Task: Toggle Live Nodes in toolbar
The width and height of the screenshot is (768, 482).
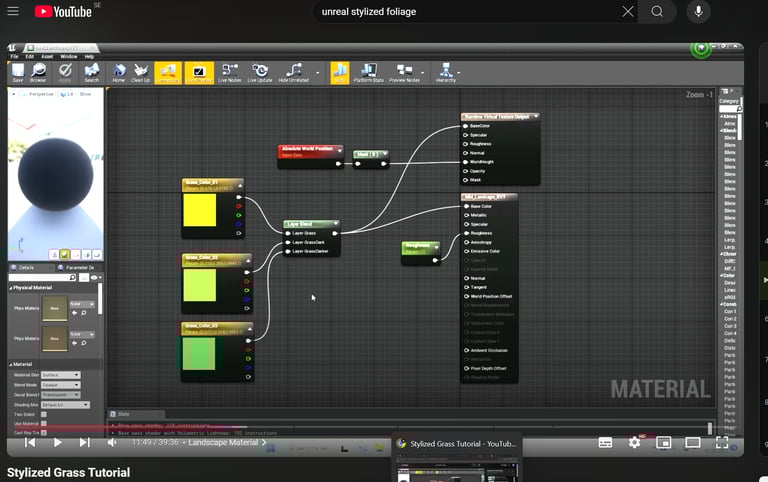Action: point(230,72)
